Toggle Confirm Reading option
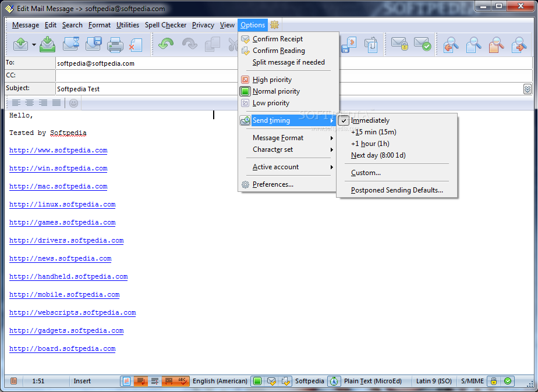This screenshot has width=538, height=392. tap(287, 51)
